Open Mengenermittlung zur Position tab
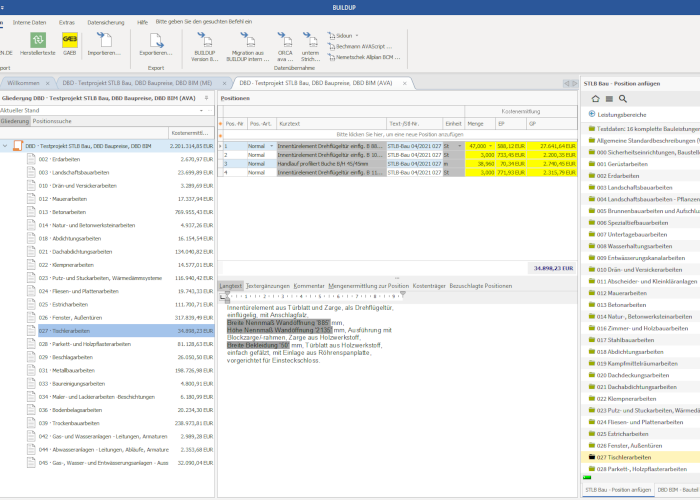 [x=369, y=286]
